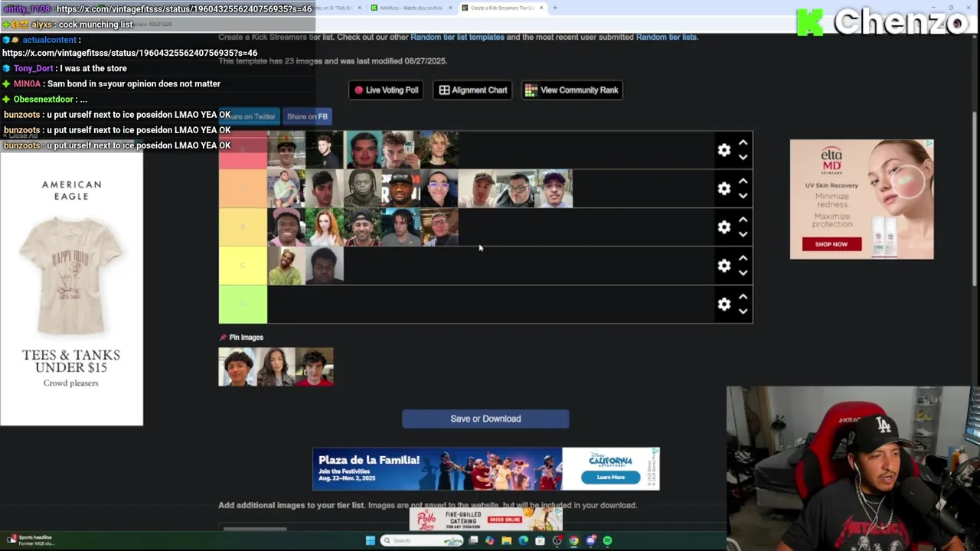Click the AdChoices icon on the Elta MD ad

(x=929, y=143)
